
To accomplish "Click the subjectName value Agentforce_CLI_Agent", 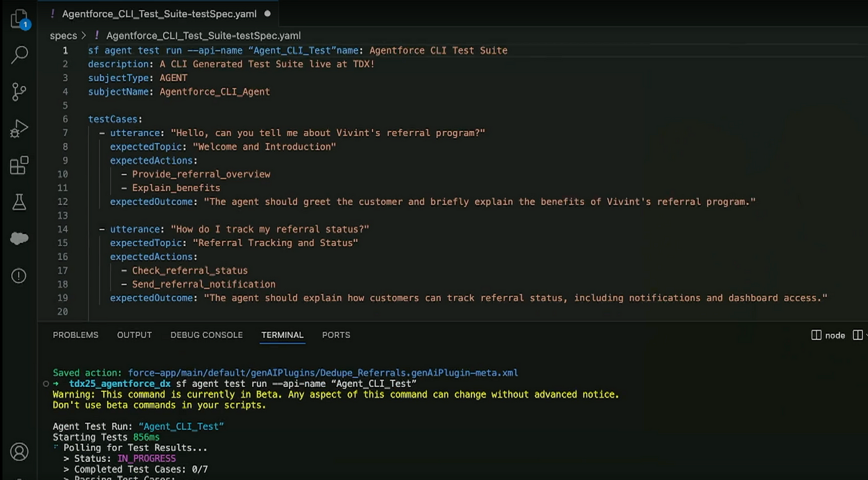I will 215,92.
